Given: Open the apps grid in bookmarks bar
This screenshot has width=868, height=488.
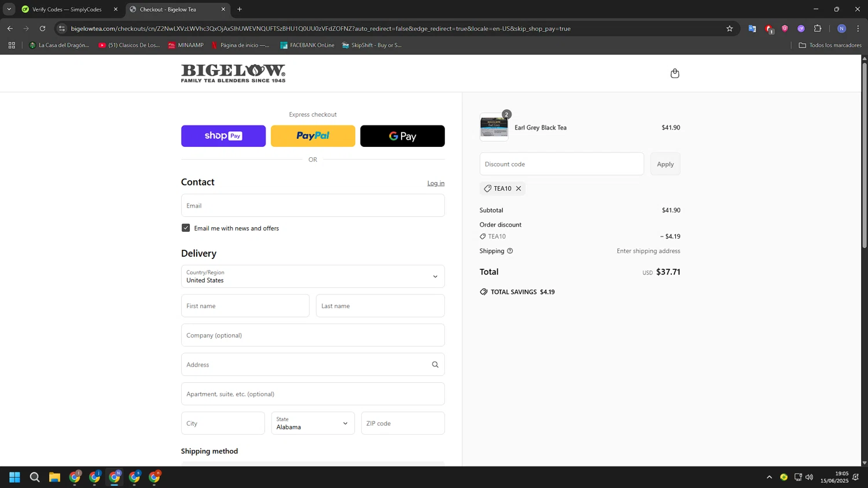Looking at the screenshot, I should (12, 45).
